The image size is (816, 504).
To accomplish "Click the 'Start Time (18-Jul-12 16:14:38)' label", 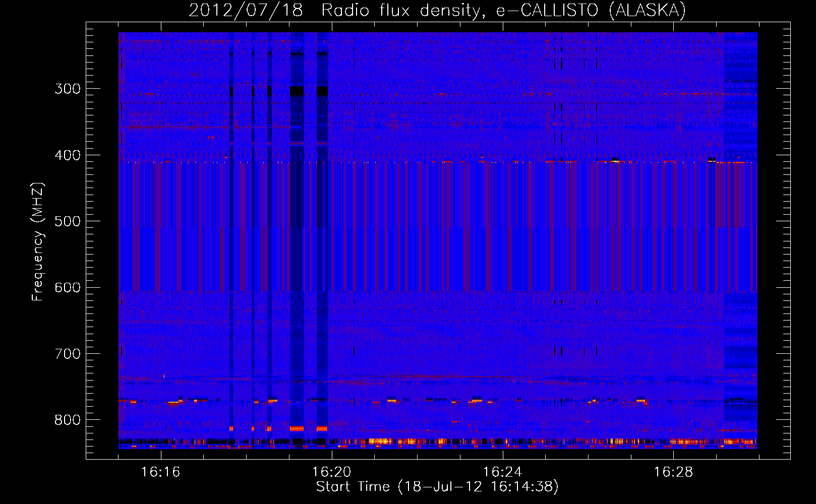I will click(x=437, y=486).
